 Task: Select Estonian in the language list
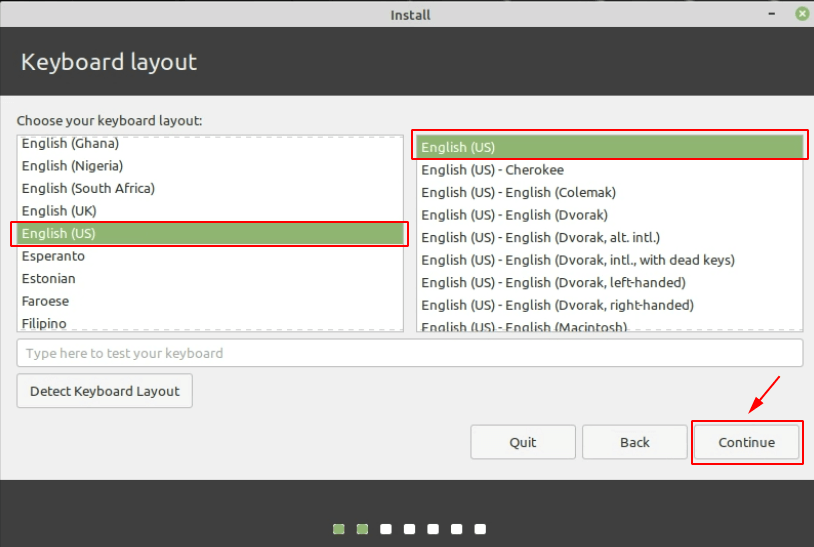pos(210,279)
